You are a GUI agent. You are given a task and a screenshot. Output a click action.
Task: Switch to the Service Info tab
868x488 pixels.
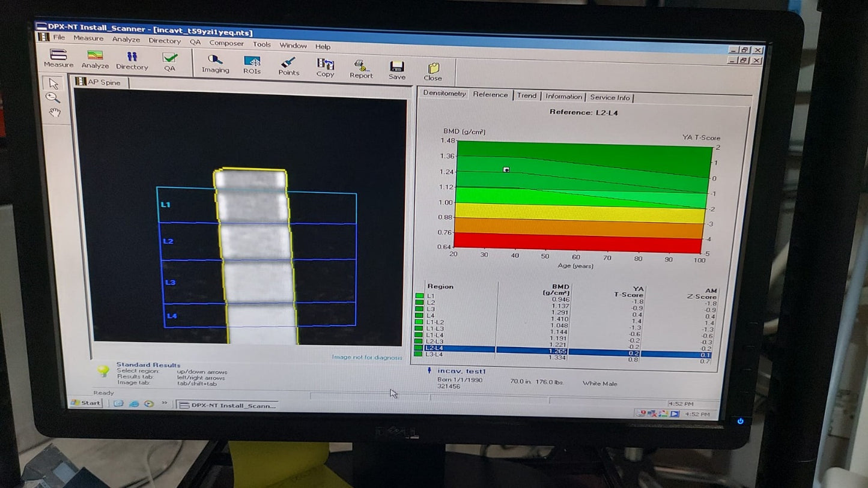(x=610, y=97)
